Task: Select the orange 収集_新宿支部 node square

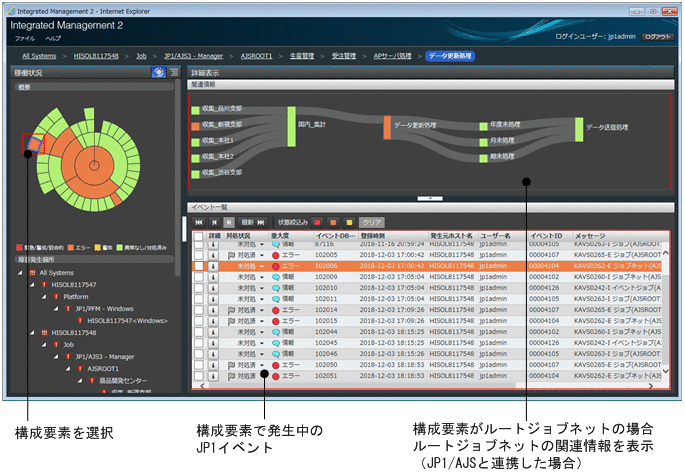Action: [195, 126]
